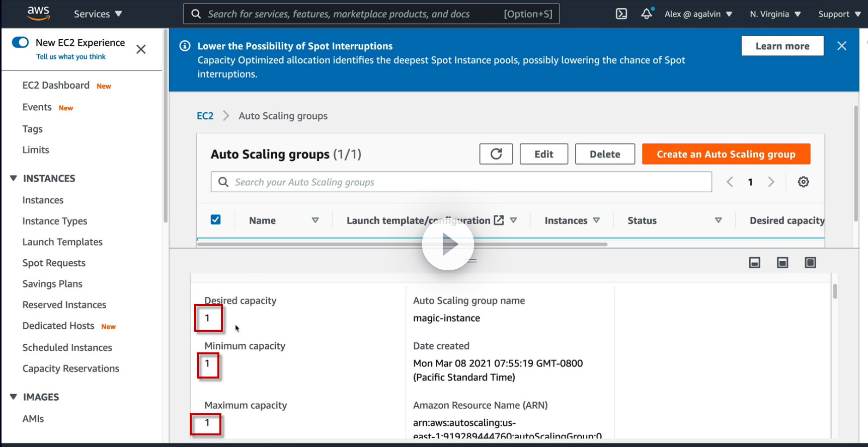Click the Learn more button
Viewport: 868px width, 447px height.
point(782,46)
